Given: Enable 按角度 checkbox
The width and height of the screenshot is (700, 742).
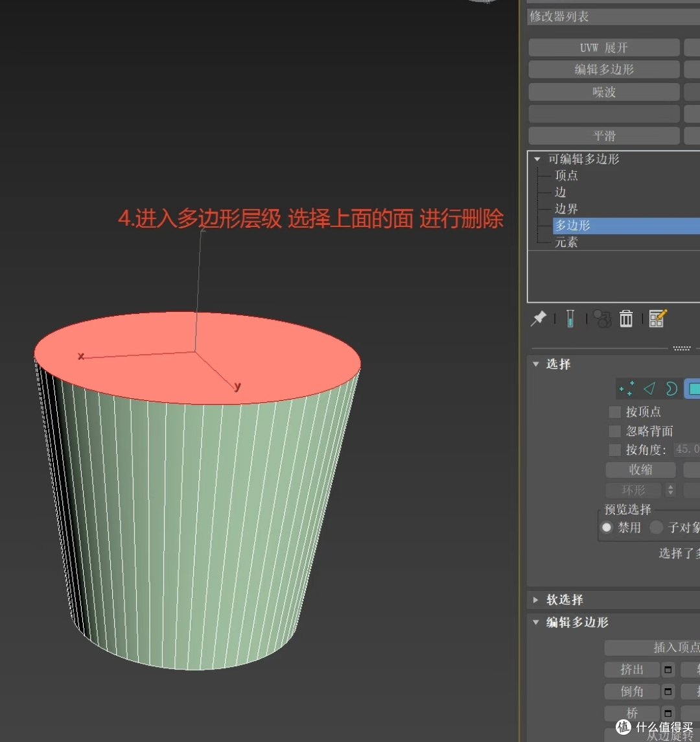Looking at the screenshot, I should click(x=615, y=449).
